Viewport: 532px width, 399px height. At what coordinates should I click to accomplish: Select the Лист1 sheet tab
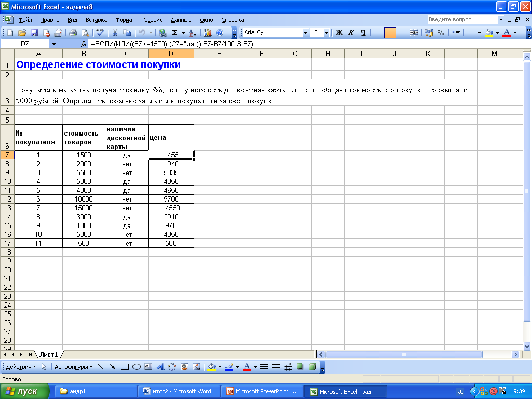pos(49,354)
